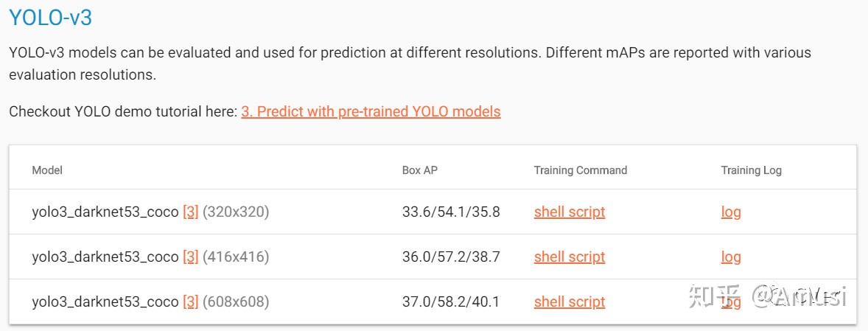Click the YOLO-v3 section heading
Viewport: 868px width, 331px height.
click(x=50, y=18)
